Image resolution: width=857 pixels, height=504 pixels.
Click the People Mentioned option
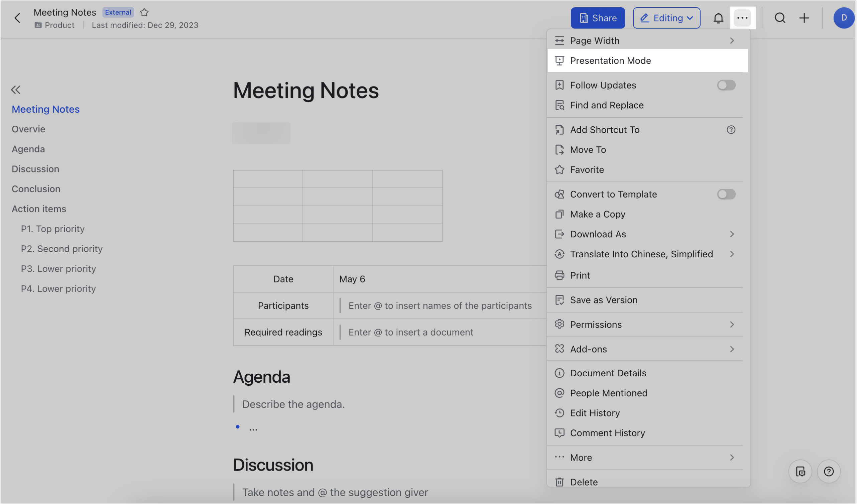[608, 392]
